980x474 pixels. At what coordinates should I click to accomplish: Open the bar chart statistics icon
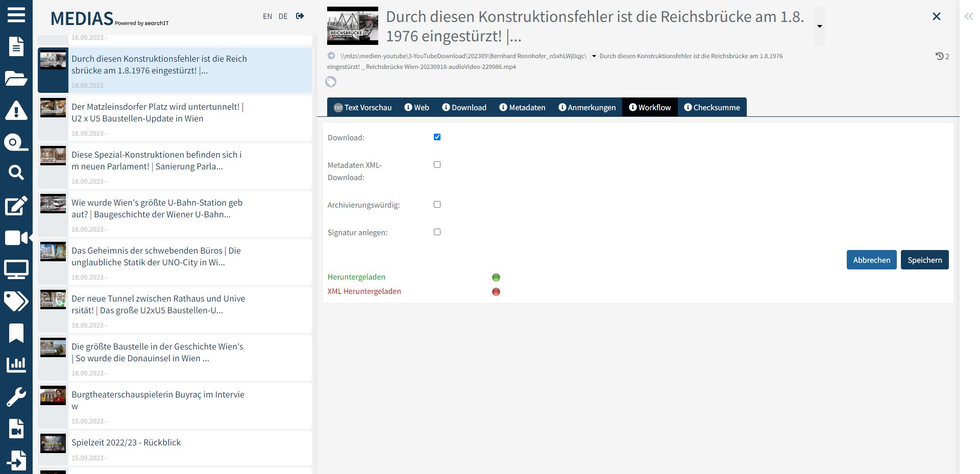(x=16, y=364)
